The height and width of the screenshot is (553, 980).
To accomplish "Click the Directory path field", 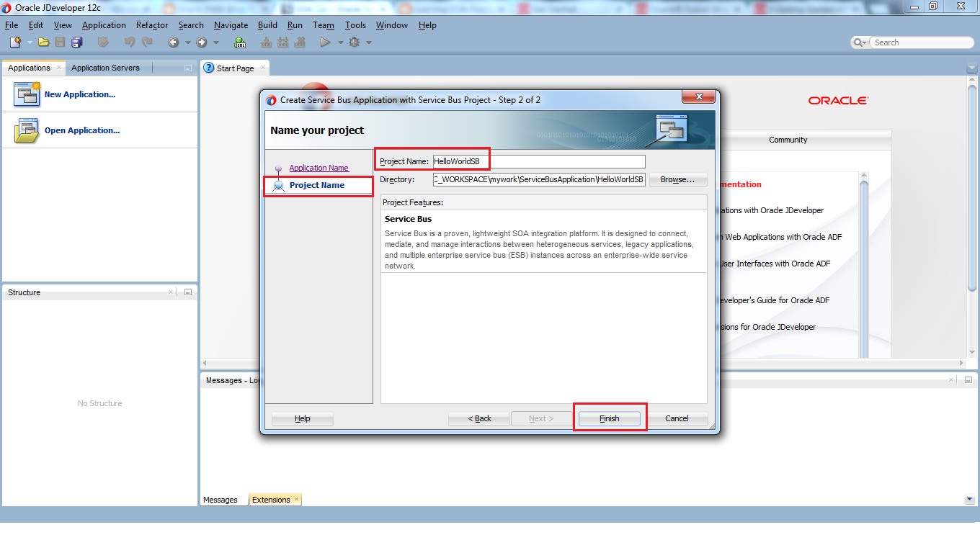I will click(x=538, y=179).
